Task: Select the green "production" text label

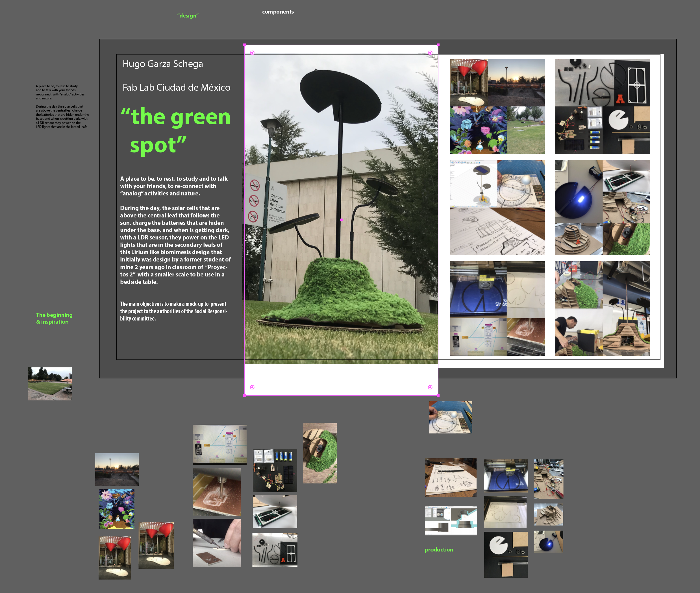Action: coord(438,550)
